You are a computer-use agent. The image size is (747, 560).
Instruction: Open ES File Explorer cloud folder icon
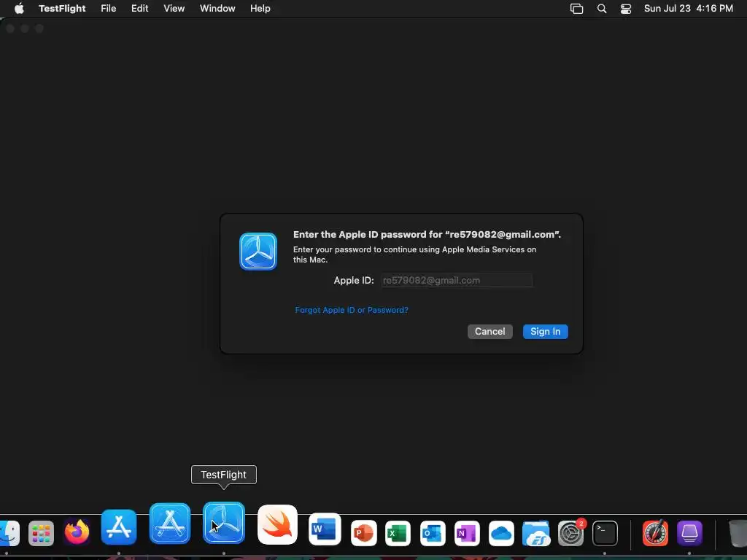pos(536,533)
